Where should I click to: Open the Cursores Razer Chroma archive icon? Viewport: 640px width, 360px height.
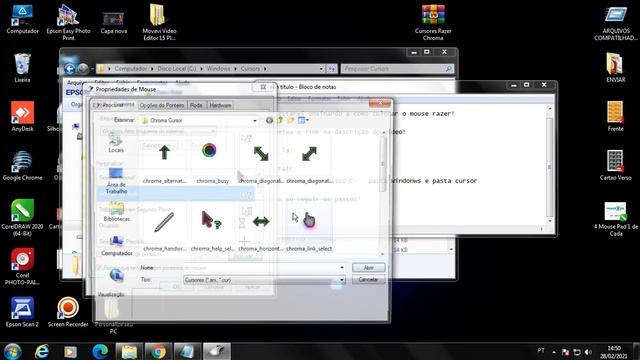pos(433,22)
